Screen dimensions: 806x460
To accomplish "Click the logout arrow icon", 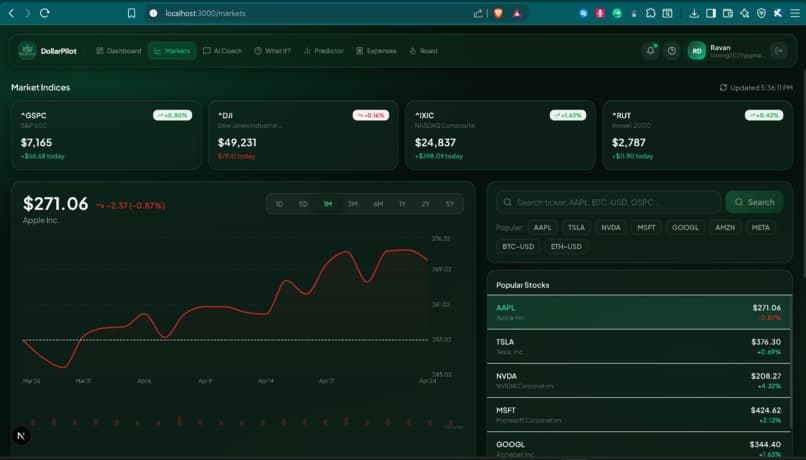I will [779, 50].
